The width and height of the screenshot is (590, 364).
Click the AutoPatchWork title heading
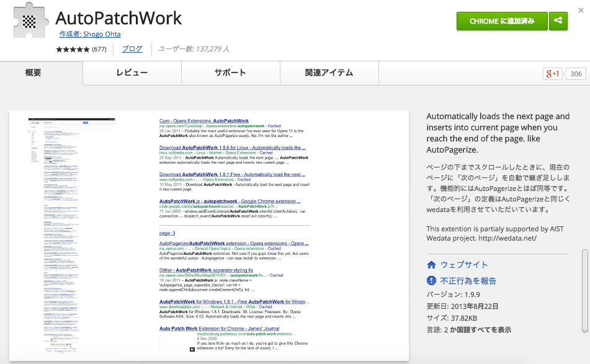pyautogui.click(x=118, y=18)
